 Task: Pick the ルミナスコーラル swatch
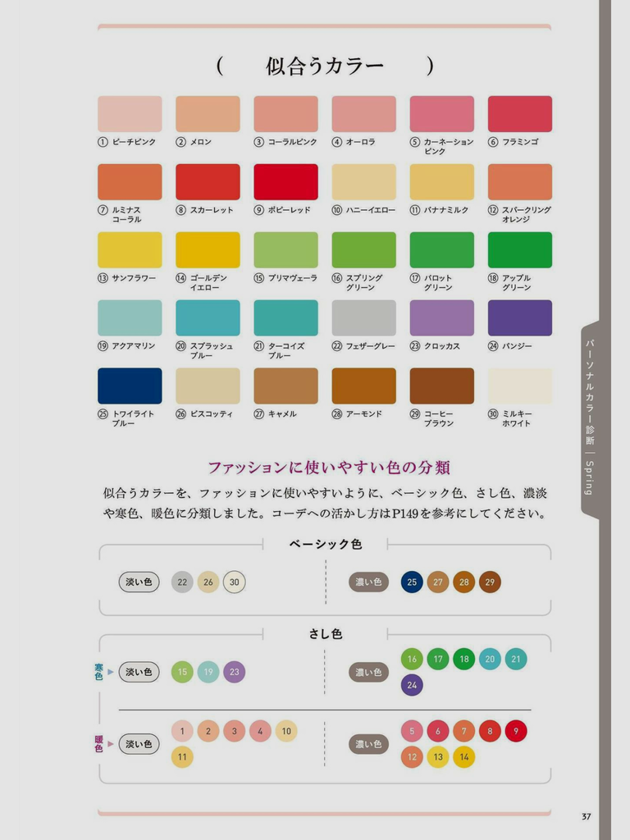coord(130,181)
